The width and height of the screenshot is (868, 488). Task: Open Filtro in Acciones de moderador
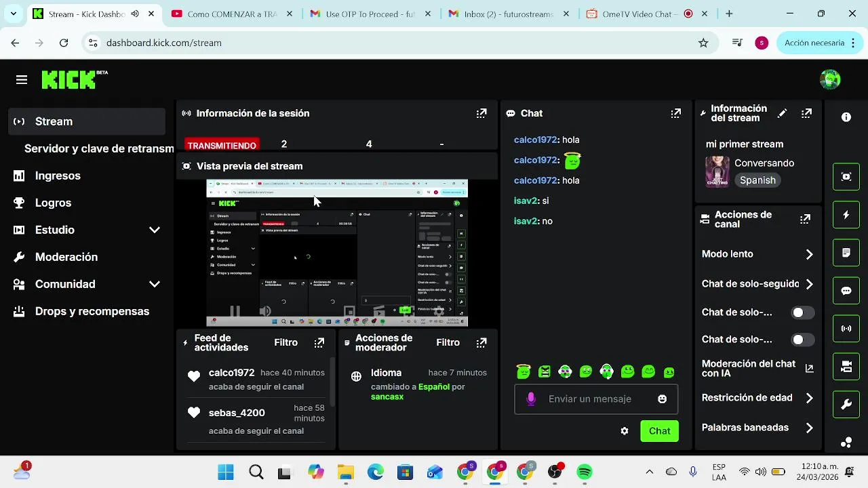[x=448, y=342]
